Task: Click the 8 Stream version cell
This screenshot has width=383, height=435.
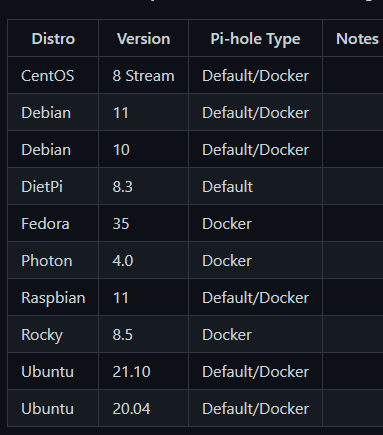Action: [x=143, y=76]
